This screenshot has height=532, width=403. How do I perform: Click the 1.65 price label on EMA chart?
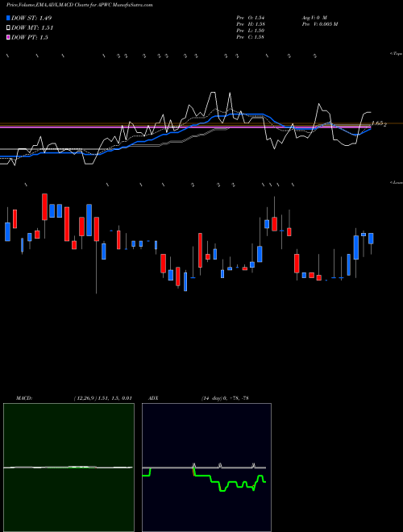[378, 123]
